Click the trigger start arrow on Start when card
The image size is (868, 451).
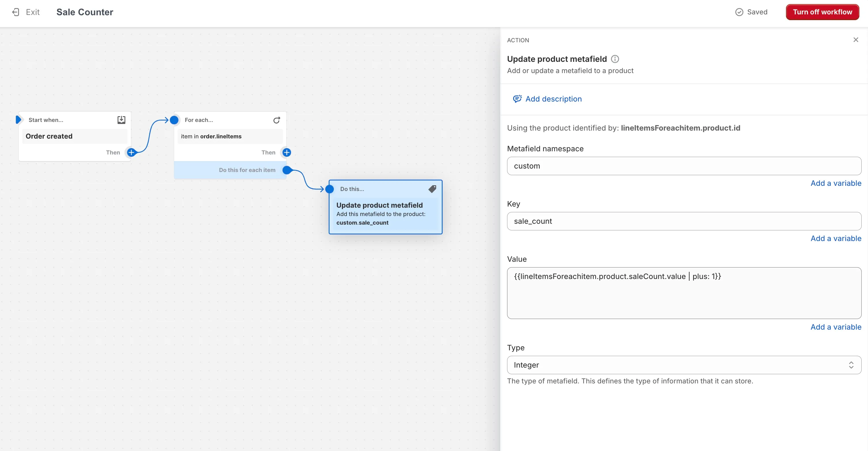tap(18, 120)
